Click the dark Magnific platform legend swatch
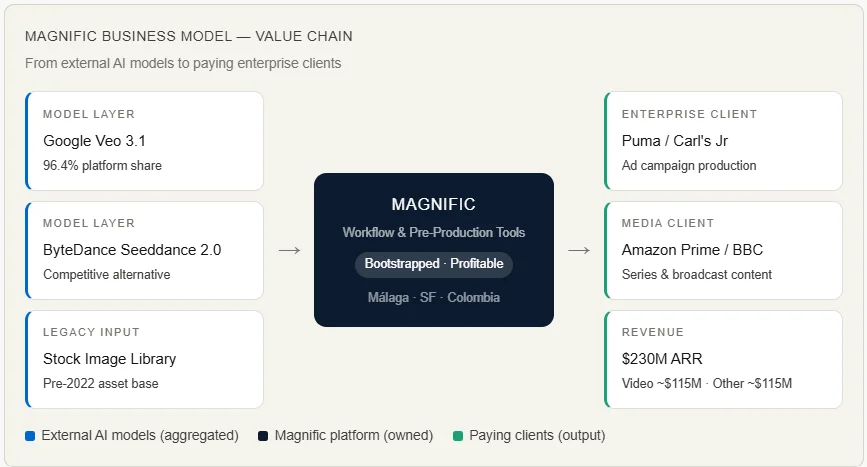 click(263, 436)
